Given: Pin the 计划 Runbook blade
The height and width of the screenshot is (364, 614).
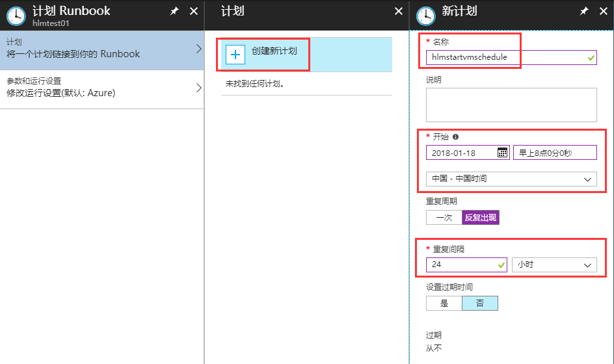Looking at the screenshot, I should [x=174, y=11].
